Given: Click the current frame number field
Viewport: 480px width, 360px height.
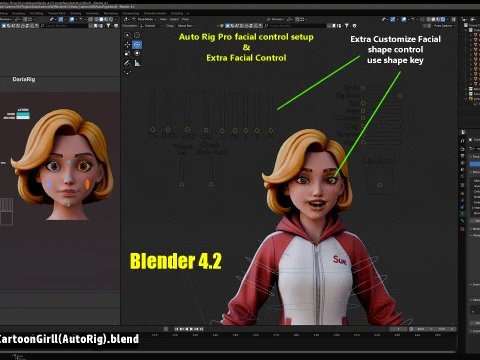Looking at the screenshot, I should point(398,329).
